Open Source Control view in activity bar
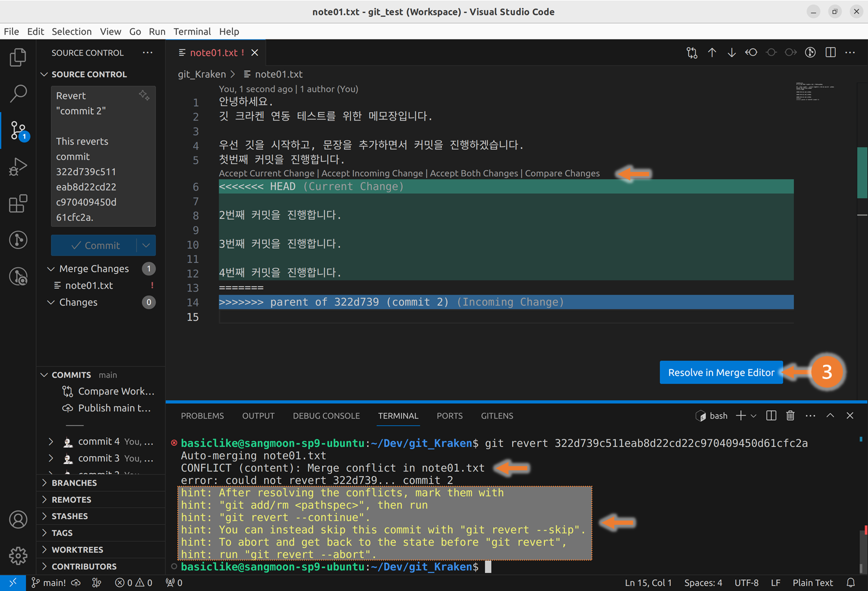 pyautogui.click(x=18, y=130)
